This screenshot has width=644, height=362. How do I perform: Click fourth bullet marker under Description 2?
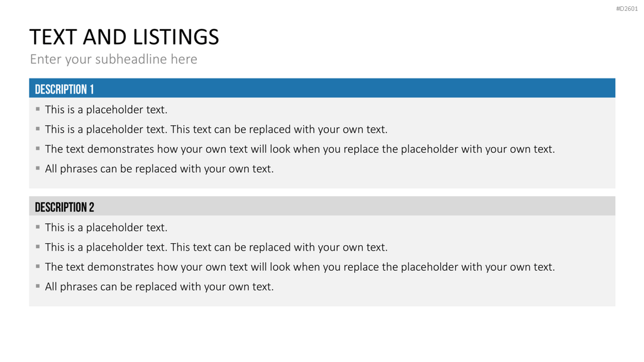coord(38,286)
